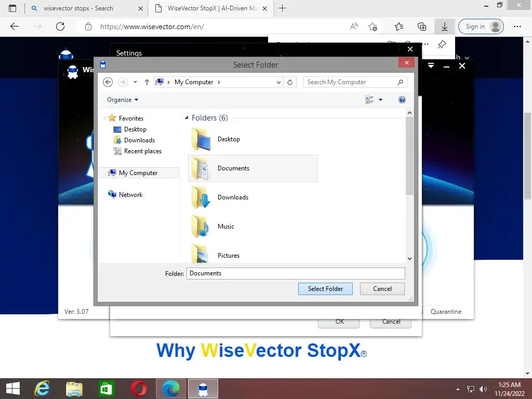Select the Desktop folder icon
Viewport: 532px width, 399px height.
[x=201, y=139]
